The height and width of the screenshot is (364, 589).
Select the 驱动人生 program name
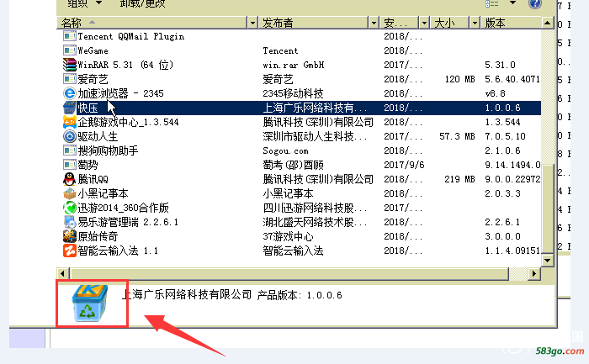(x=98, y=136)
